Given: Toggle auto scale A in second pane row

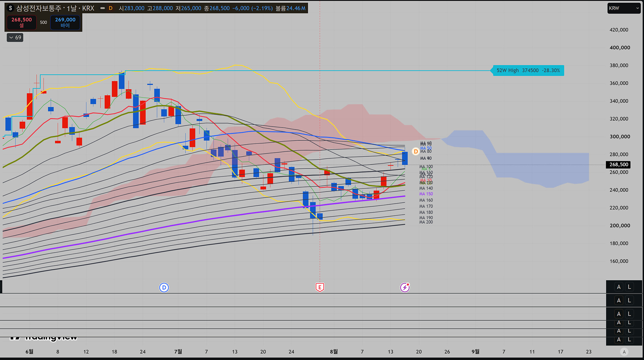Looking at the screenshot, I should (619, 300).
